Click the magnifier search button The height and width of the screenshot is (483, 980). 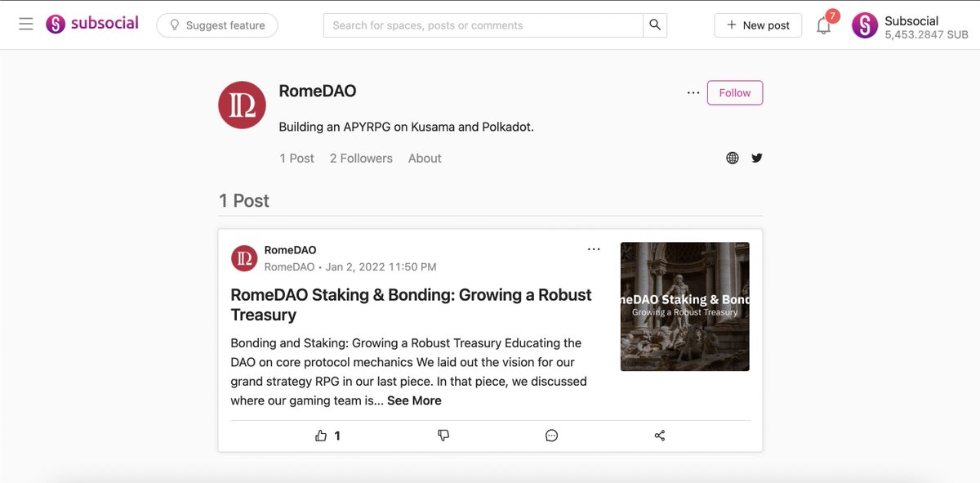pyautogui.click(x=655, y=25)
